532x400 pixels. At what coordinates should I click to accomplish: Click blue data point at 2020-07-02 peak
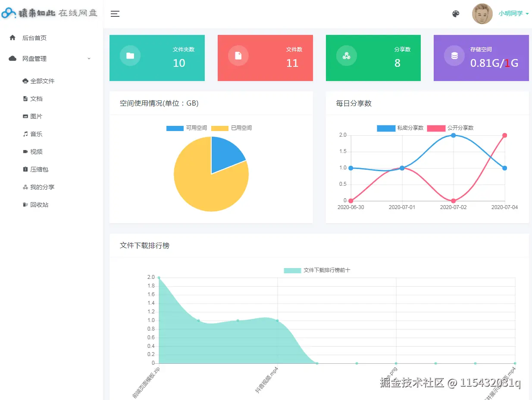click(x=454, y=135)
